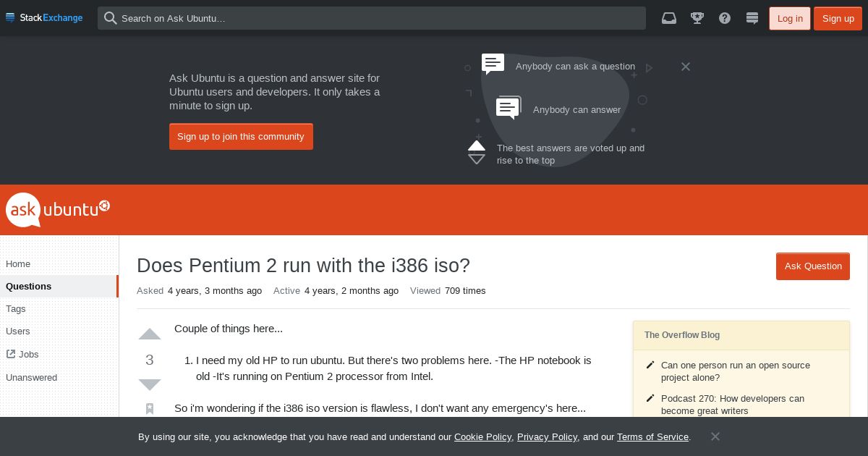Open the Terms of Service link

click(x=652, y=436)
